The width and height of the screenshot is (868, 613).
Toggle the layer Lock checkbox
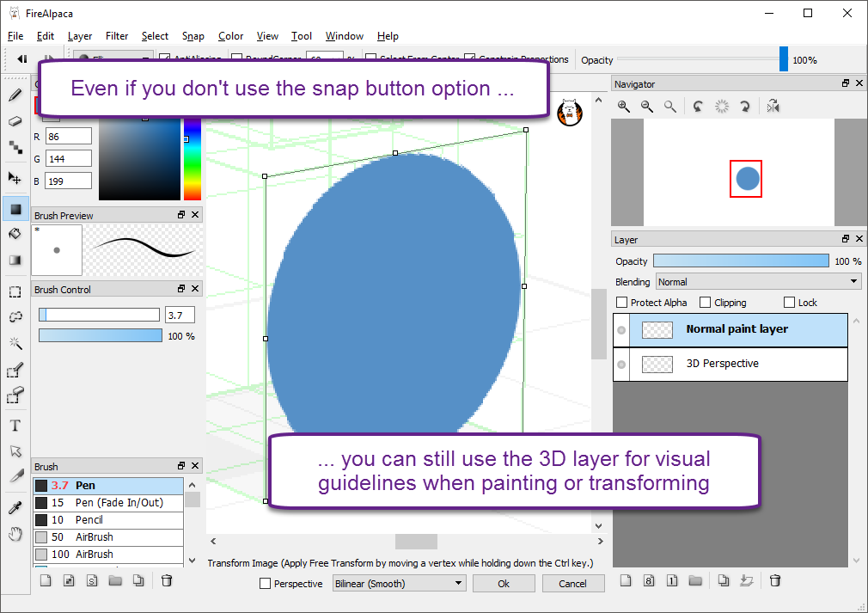[x=790, y=303]
